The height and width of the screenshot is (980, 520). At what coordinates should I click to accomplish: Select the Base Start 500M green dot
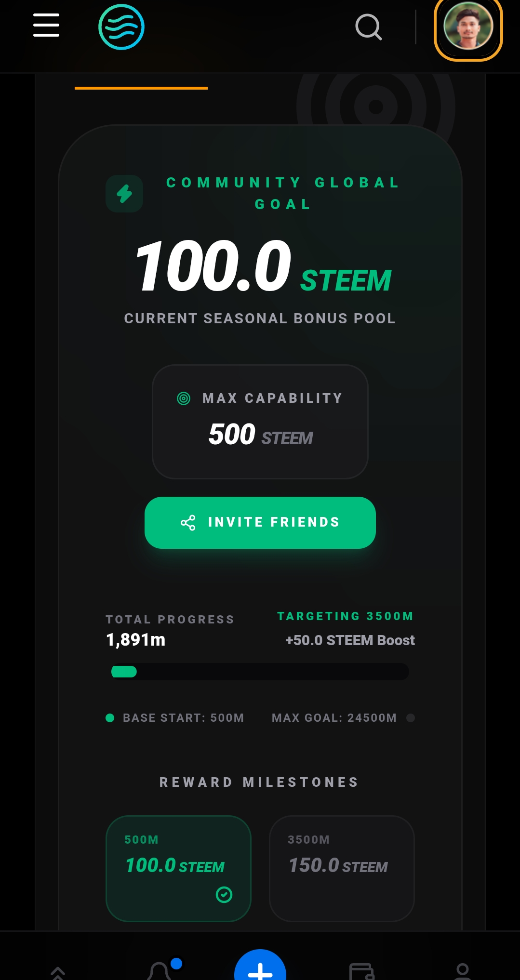point(110,718)
